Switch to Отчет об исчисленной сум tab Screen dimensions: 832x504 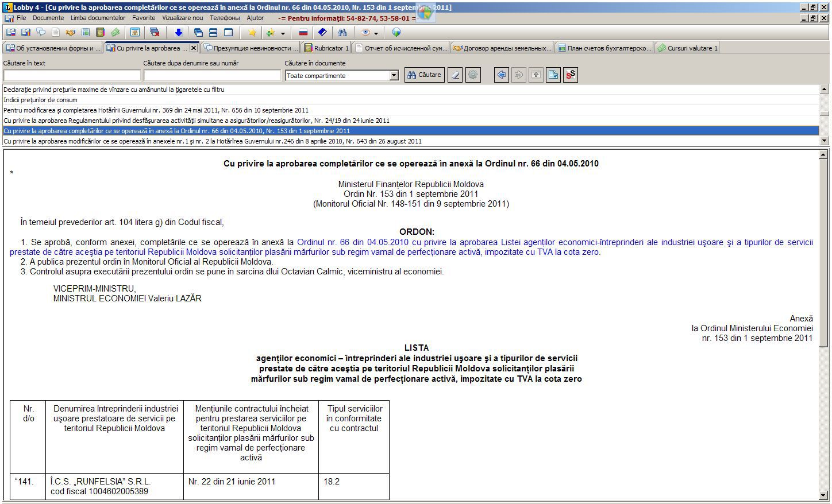(401, 48)
